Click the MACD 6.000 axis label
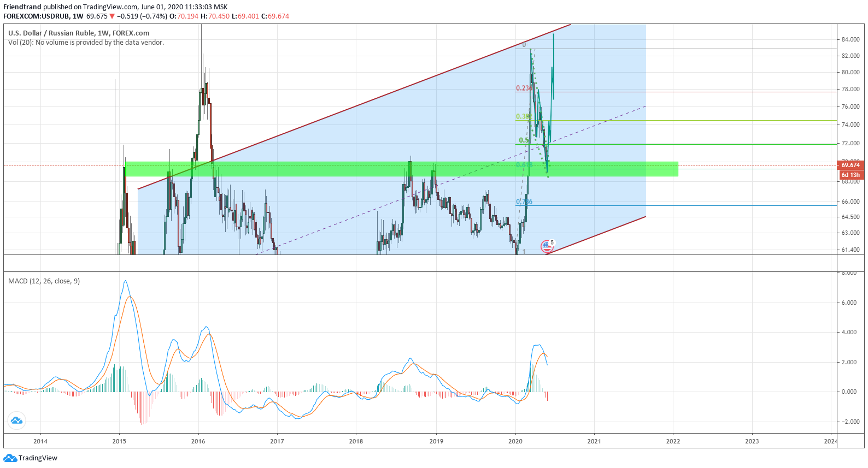This screenshot has width=868, height=468. click(849, 303)
